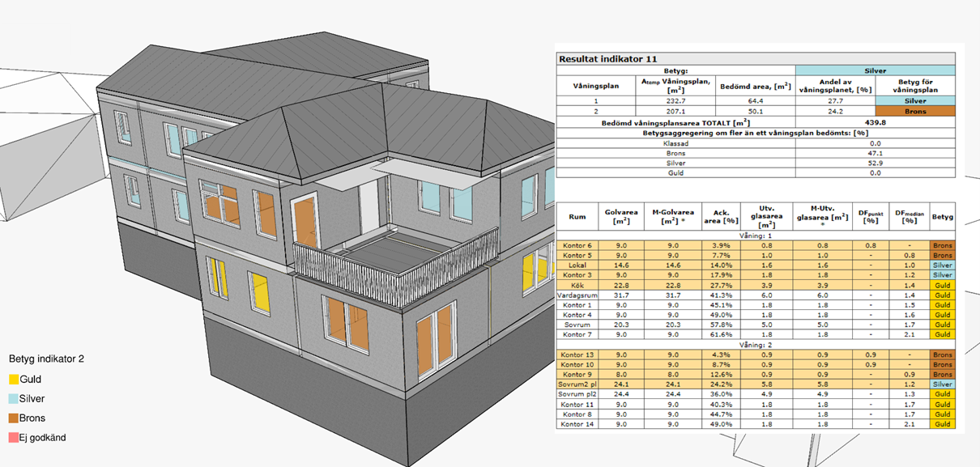Screen dimensions: 980x467
Task: Click the Silver light-blue legend swatch
Action: (13, 398)
